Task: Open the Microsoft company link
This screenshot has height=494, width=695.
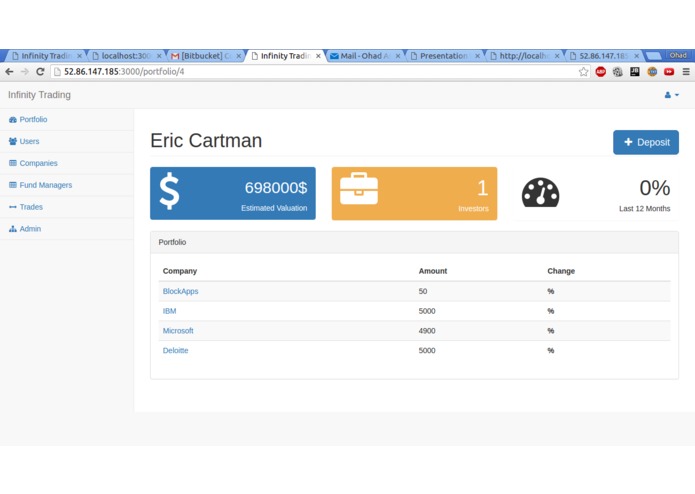Action: 178,331
